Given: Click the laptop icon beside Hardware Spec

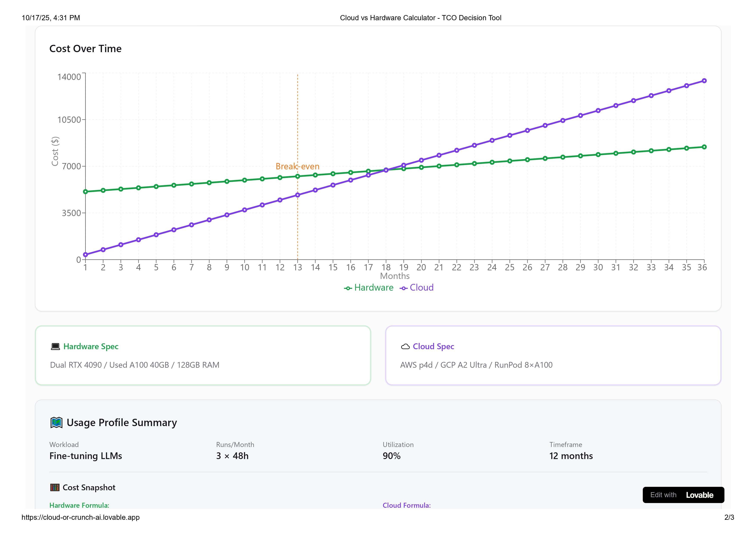Looking at the screenshot, I should [x=55, y=346].
